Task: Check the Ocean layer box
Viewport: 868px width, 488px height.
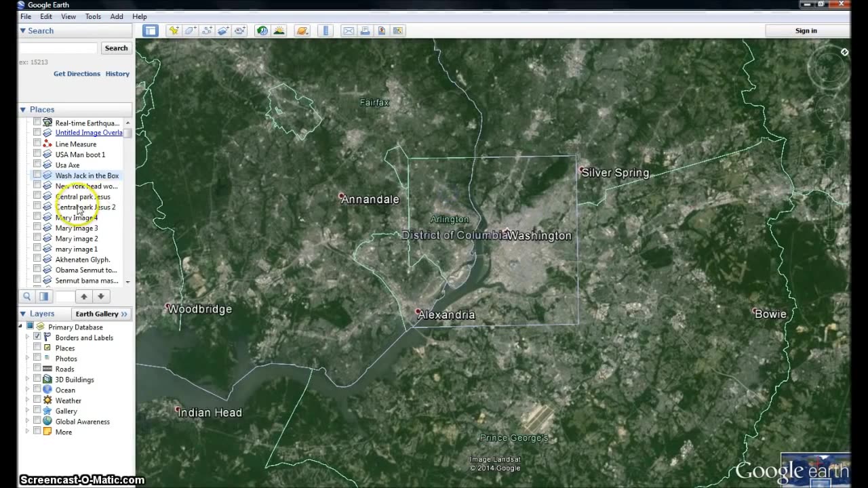Action: coord(37,390)
